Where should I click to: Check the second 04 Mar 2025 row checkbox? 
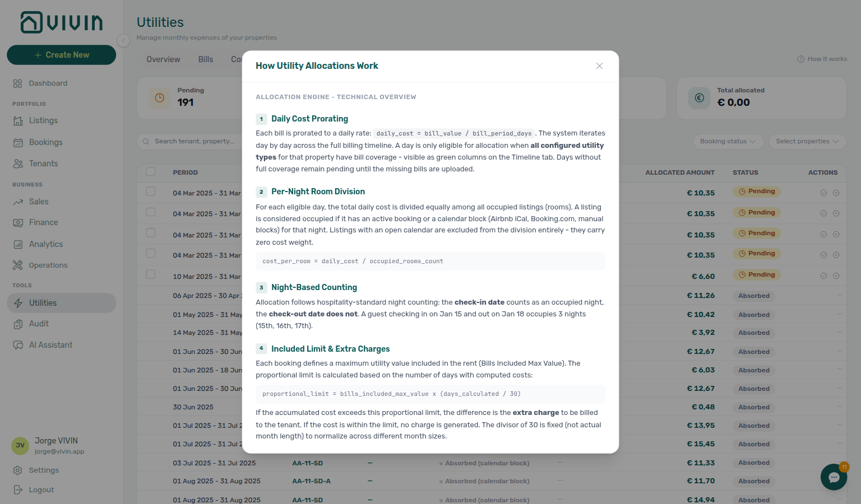pos(151,212)
